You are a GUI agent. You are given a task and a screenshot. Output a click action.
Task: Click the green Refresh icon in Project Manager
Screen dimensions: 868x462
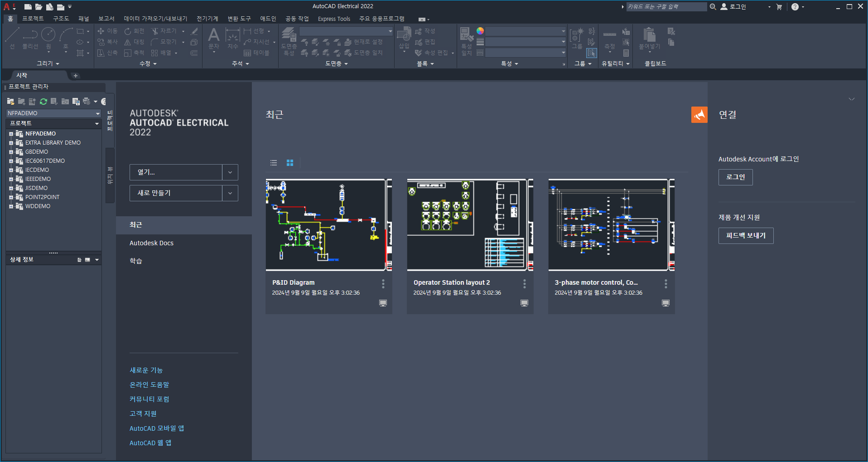point(43,102)
